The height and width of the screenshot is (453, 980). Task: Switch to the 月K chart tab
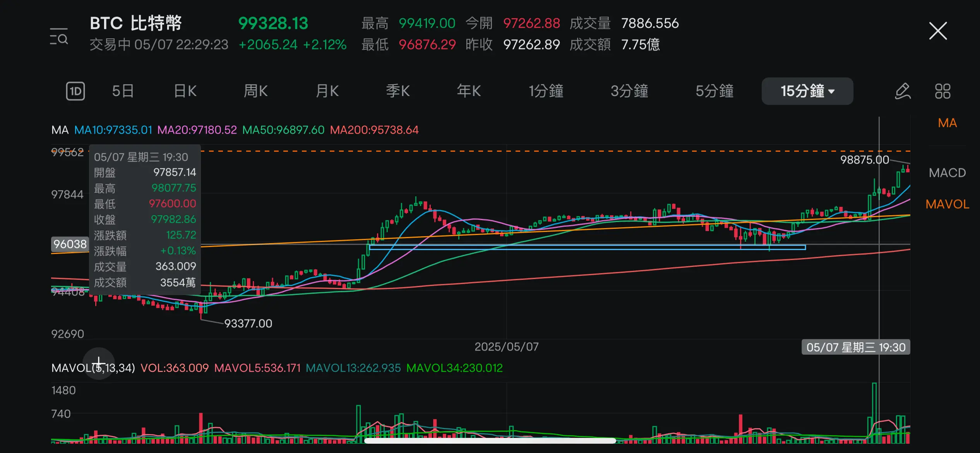pos(327,91)
